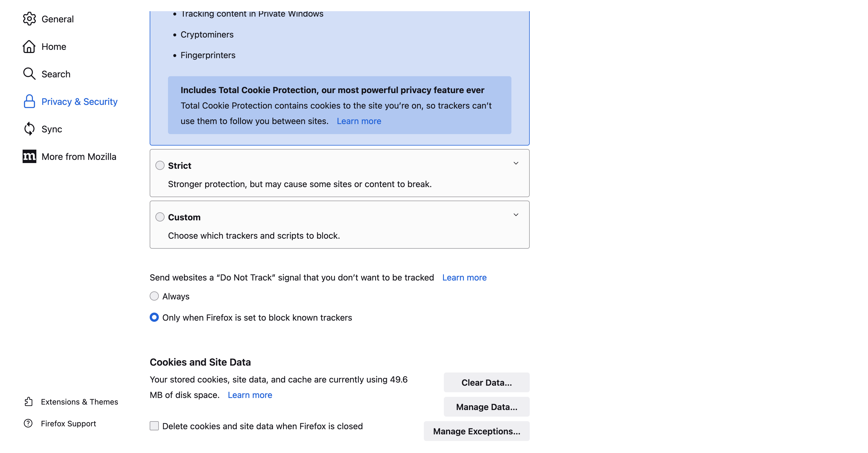Click the General gear icon
Screen dimensions: 868x453
click(x=29, y=19)
